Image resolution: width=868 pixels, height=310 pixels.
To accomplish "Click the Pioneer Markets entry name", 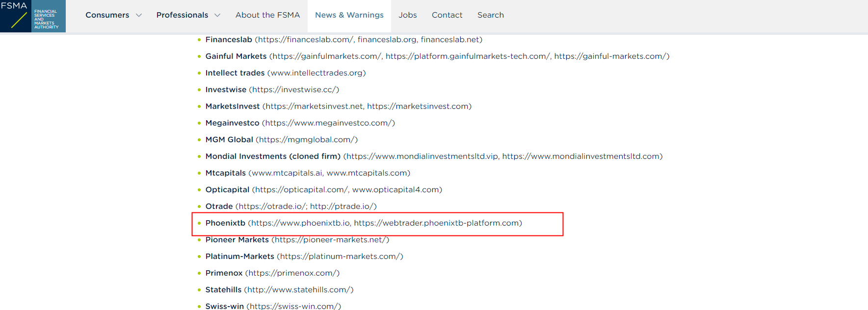I will point(237,240).
